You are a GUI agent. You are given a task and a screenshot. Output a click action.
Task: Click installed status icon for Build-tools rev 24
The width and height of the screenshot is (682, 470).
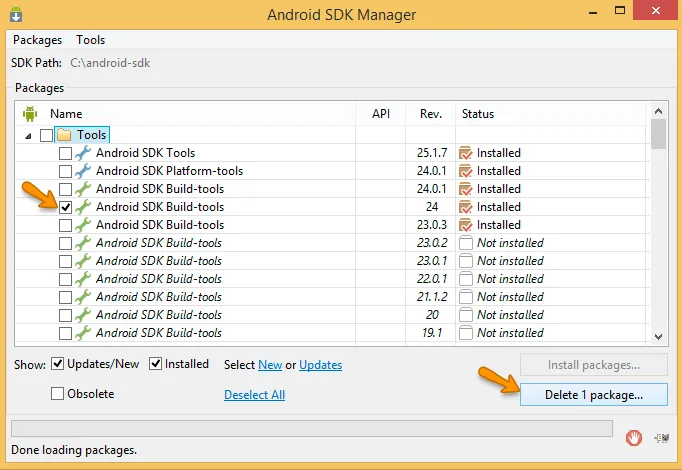tap(465, 207)
